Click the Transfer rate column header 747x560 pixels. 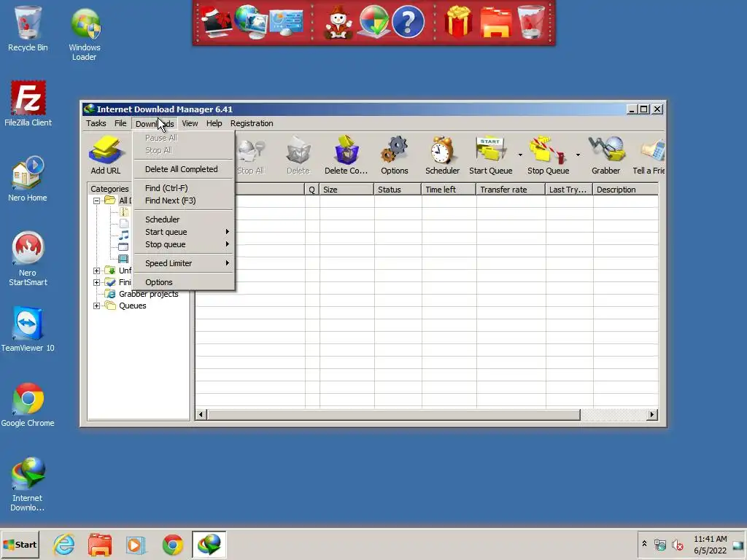(x=510, y=190)
